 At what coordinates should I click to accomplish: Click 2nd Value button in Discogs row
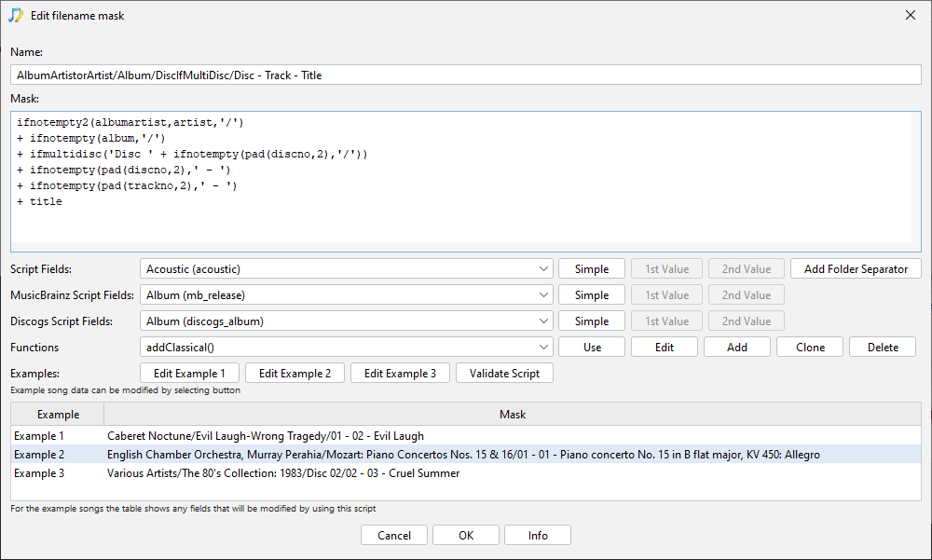click(747, 321)
